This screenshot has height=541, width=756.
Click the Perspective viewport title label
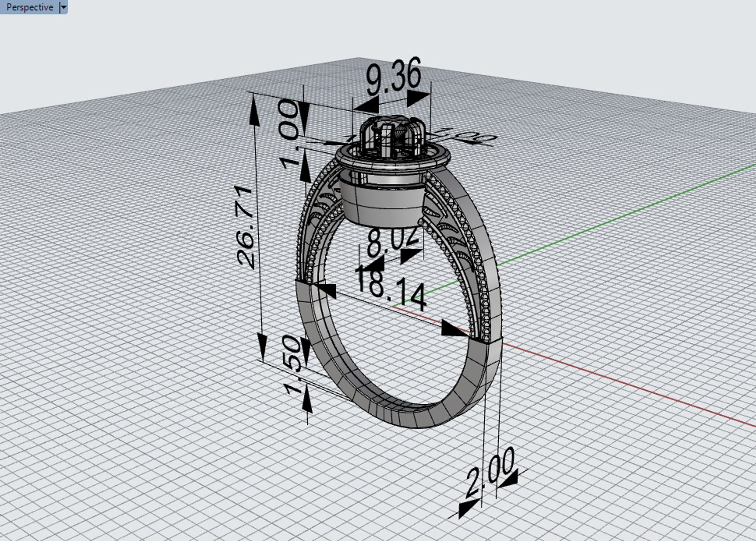point(29,7)
